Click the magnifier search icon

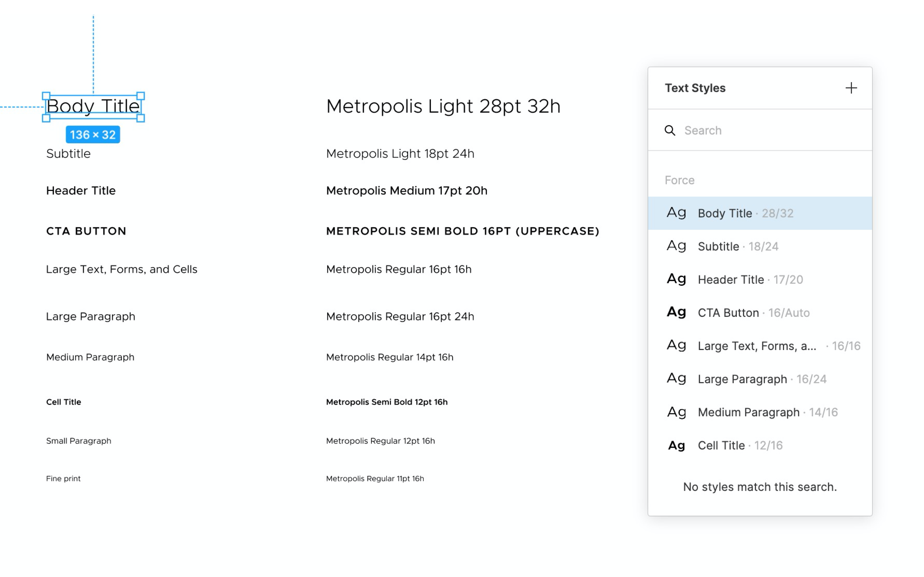pyautogui.click(x=670, y=131)
